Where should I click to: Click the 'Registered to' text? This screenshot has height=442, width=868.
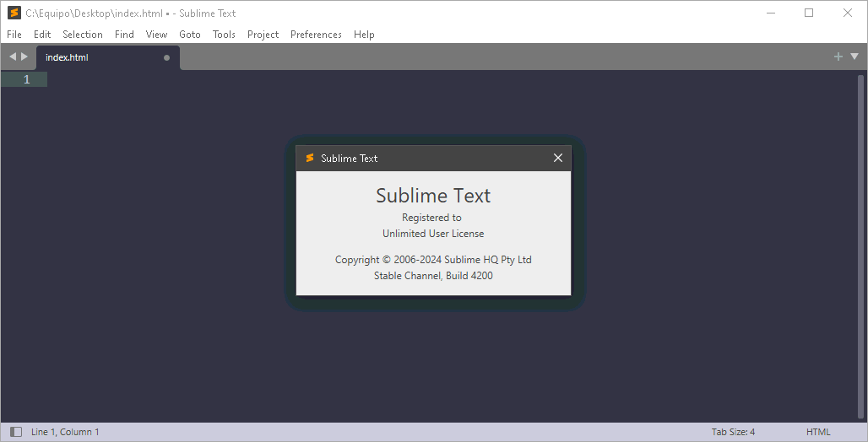431,218
